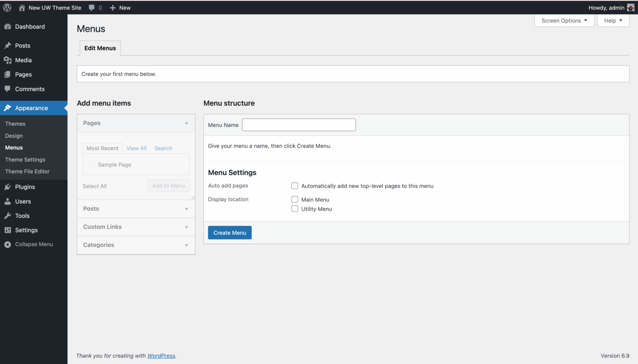
Task: Click the comments counter in admin bar
Action: 95,7
